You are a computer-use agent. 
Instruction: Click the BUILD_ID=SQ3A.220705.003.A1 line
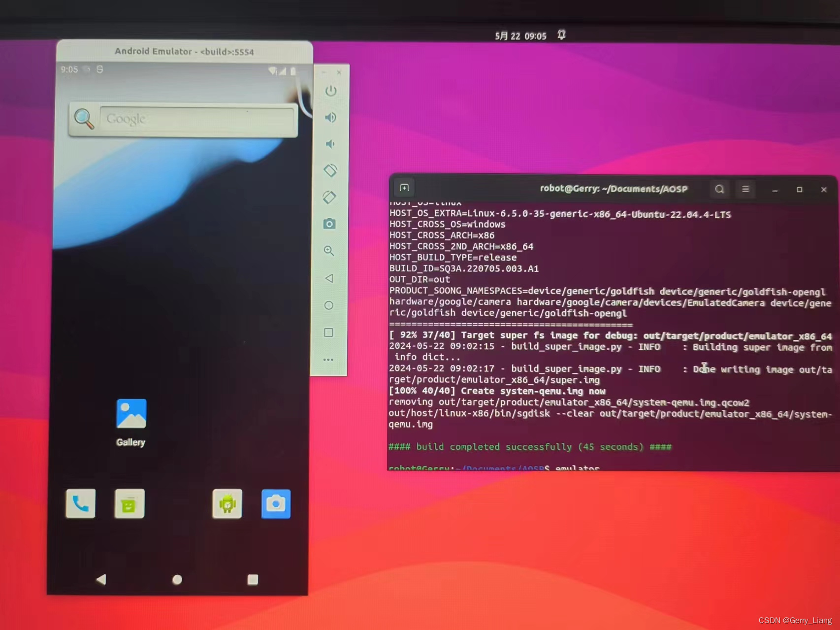pos(464,268)
